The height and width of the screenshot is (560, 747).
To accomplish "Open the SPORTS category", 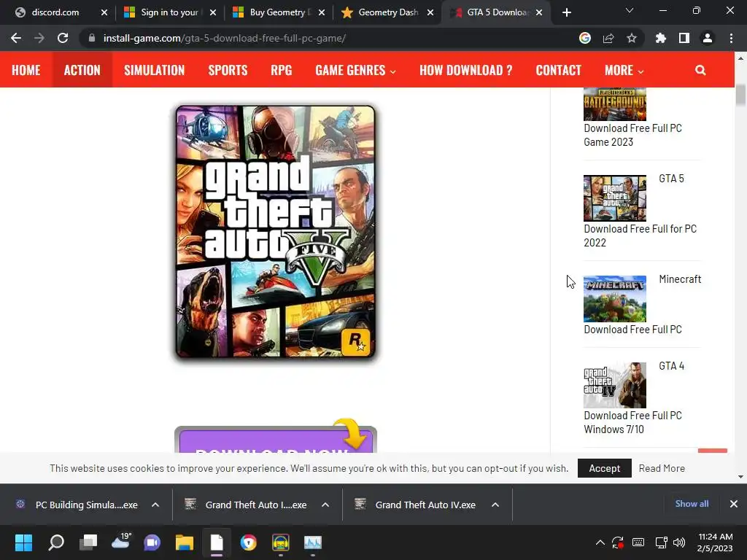I will [228, 70].
